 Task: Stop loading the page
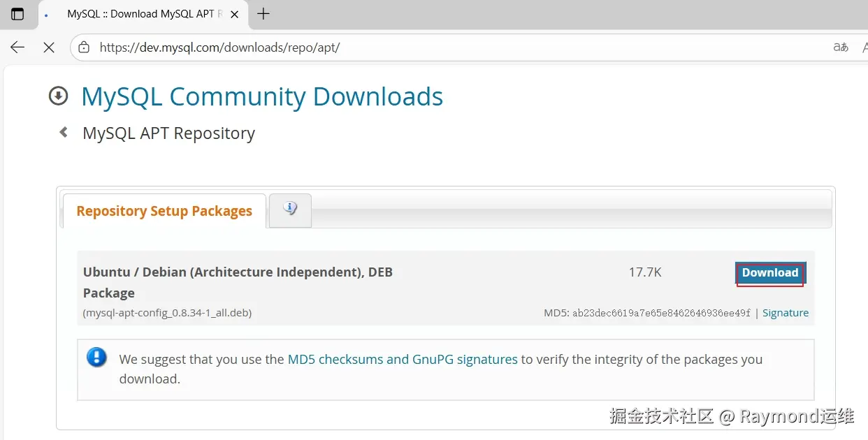pyautogui.click(x=49, y=47)
